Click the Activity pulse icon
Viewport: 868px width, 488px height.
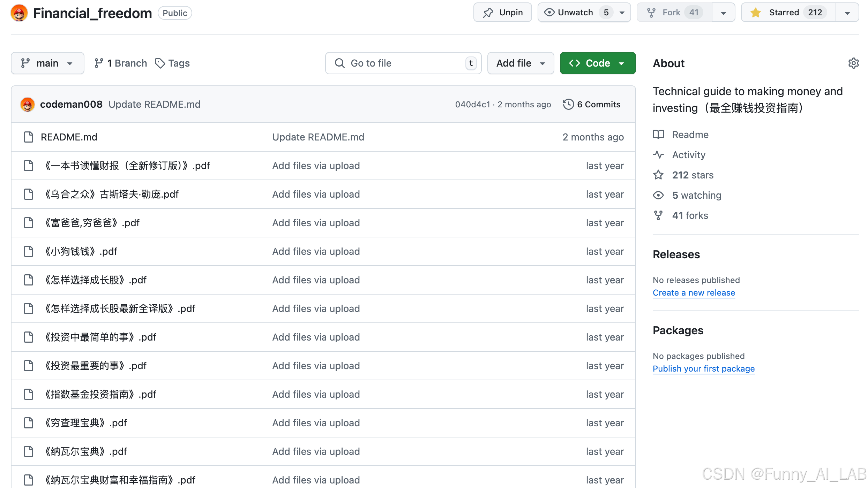[658, 155]
